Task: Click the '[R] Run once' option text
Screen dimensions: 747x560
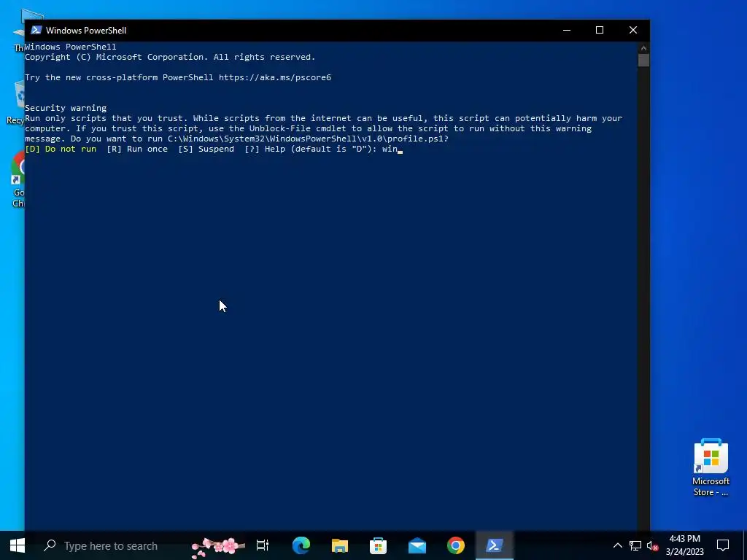Action: pyautogui.click(x=137, y=149)
